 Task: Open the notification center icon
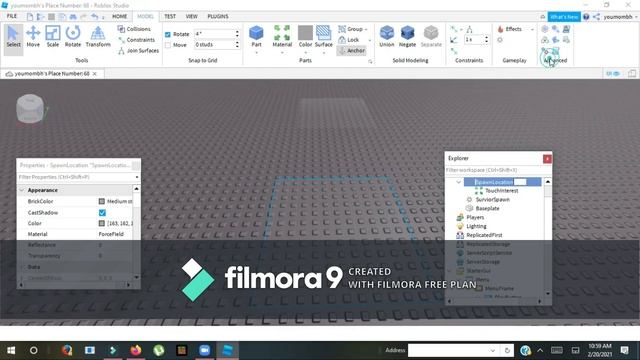pos(624,350)
